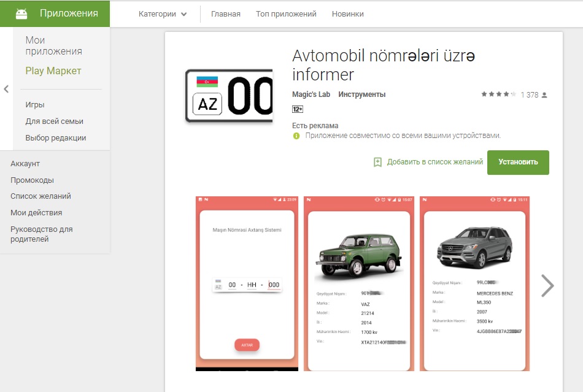Open developer Magic's Lab page
Screen dimensions: 583x392
click(311, 94)
